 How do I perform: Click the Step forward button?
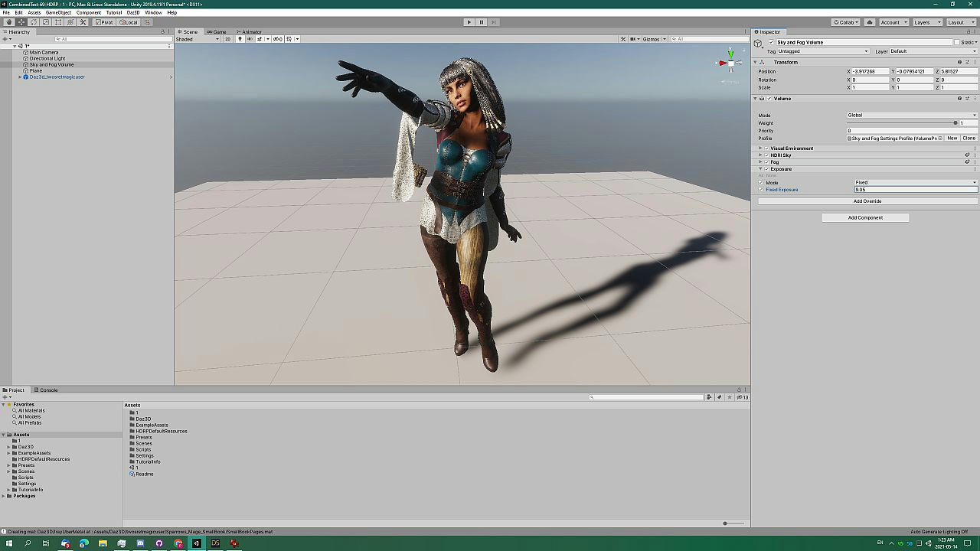pos(494,22)
